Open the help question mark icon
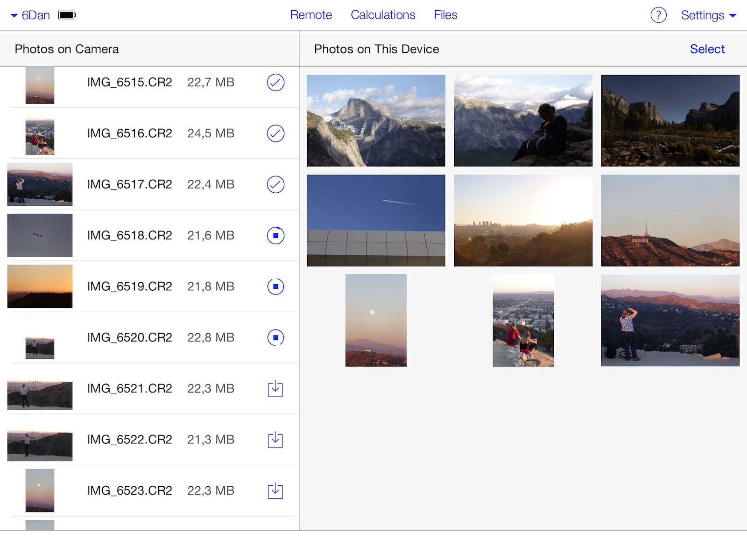Viewport: 747px width, 560px height. pos(658,15)
